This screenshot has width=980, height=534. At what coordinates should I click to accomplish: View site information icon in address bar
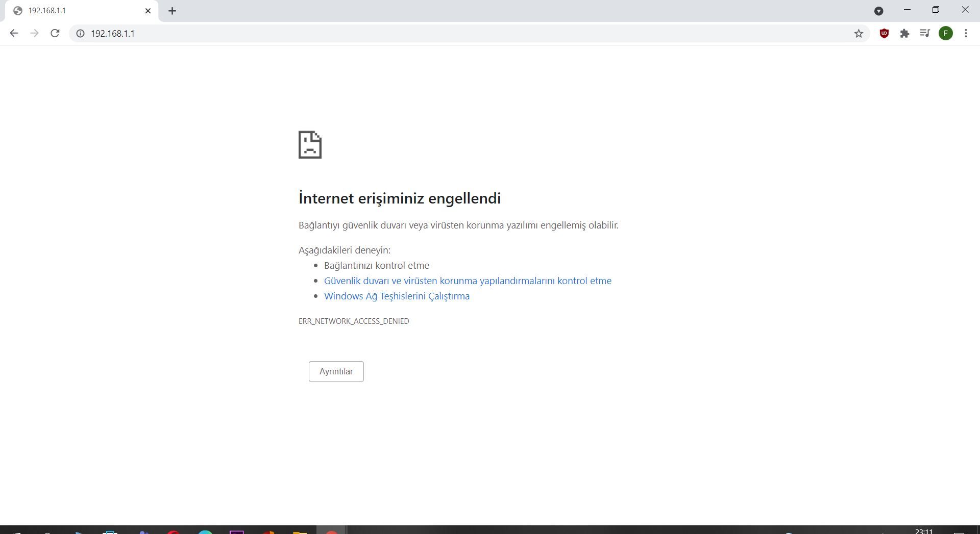click(x=80, y=33)
